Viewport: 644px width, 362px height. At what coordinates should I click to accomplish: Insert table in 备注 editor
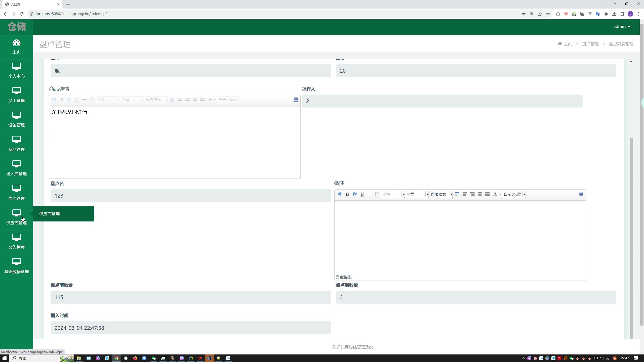pyautogui.click(x=457, y=194)
